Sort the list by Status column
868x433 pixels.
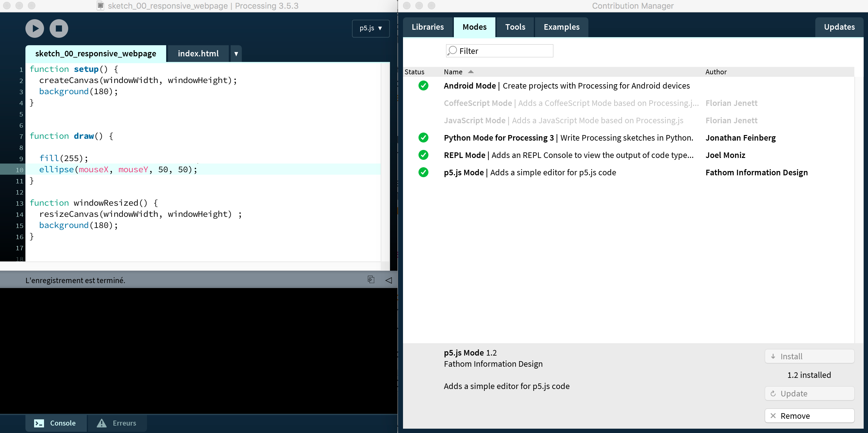414,72
